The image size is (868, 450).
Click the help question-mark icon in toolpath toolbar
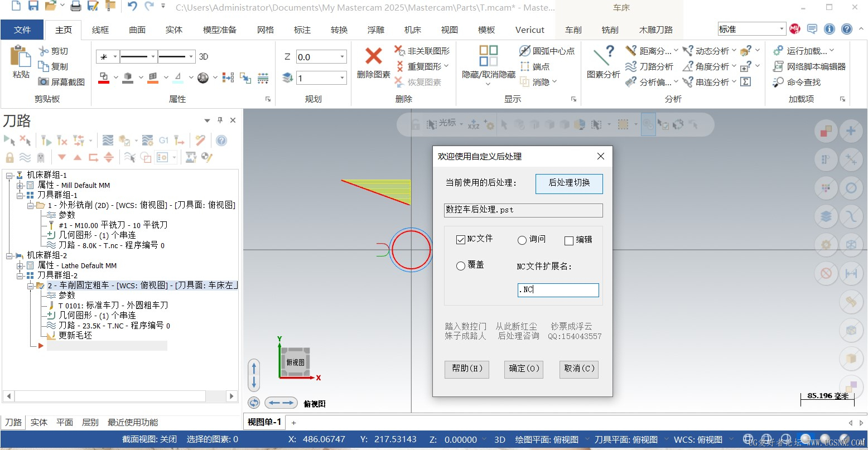[x=221, y=141]
